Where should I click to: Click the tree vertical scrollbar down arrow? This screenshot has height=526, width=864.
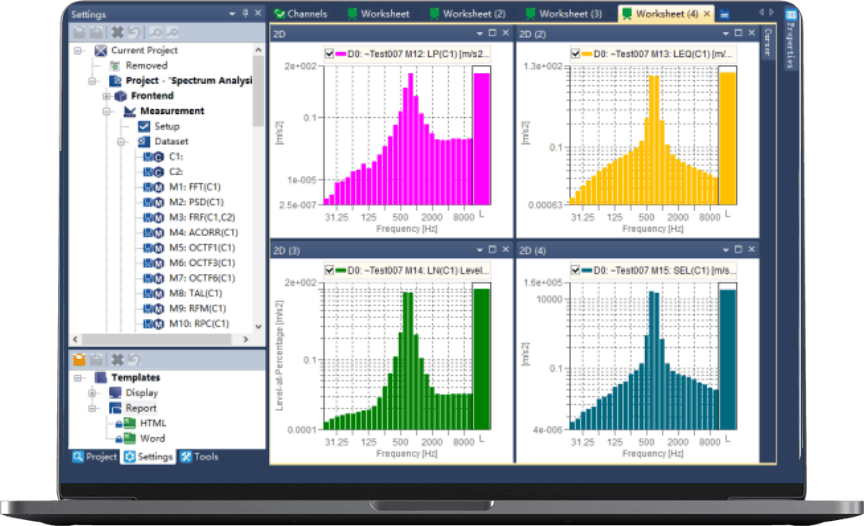(258, 327)
